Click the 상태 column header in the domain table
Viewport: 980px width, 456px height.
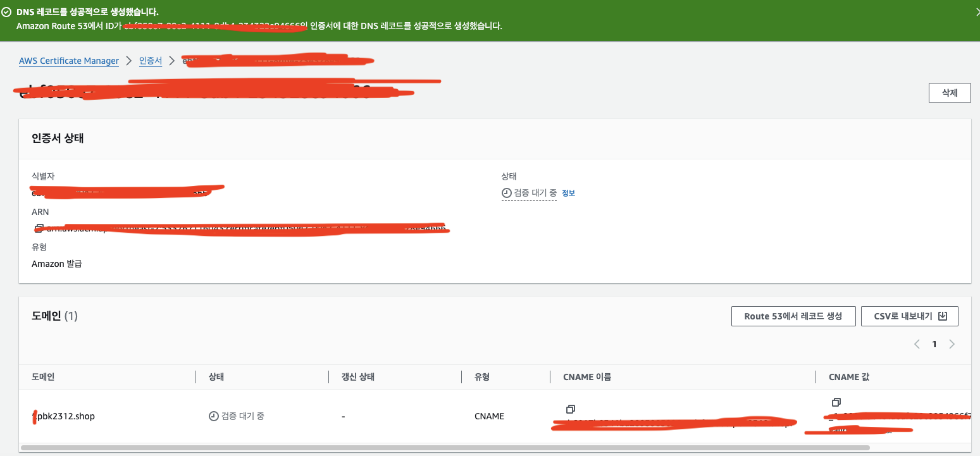[x=216, y=377]
